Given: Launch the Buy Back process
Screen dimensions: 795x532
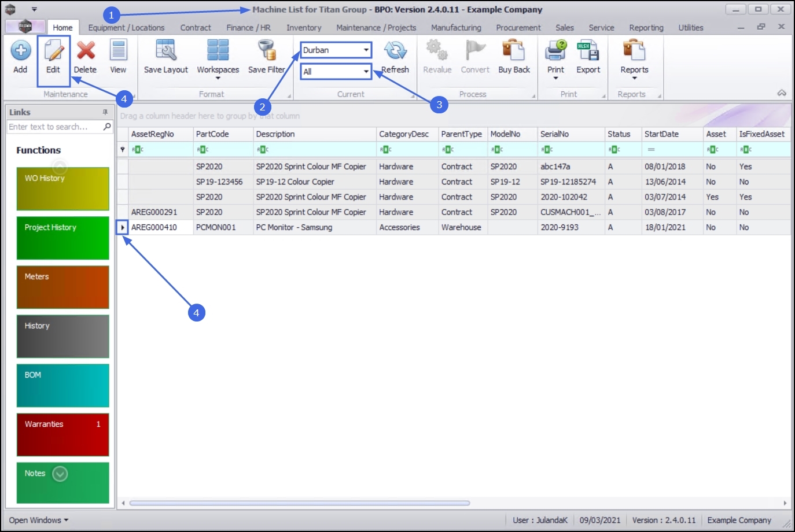Looking at the screenshot, I should (514, 57).
